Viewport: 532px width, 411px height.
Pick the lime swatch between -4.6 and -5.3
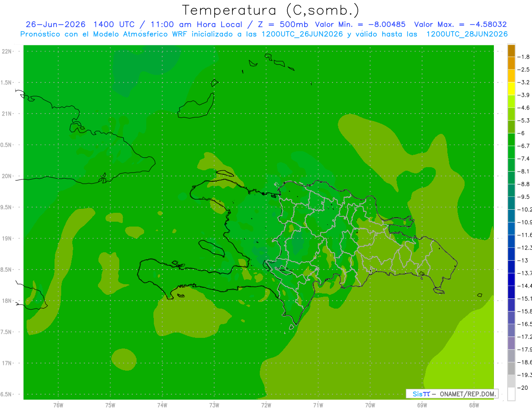click(511, 114)
